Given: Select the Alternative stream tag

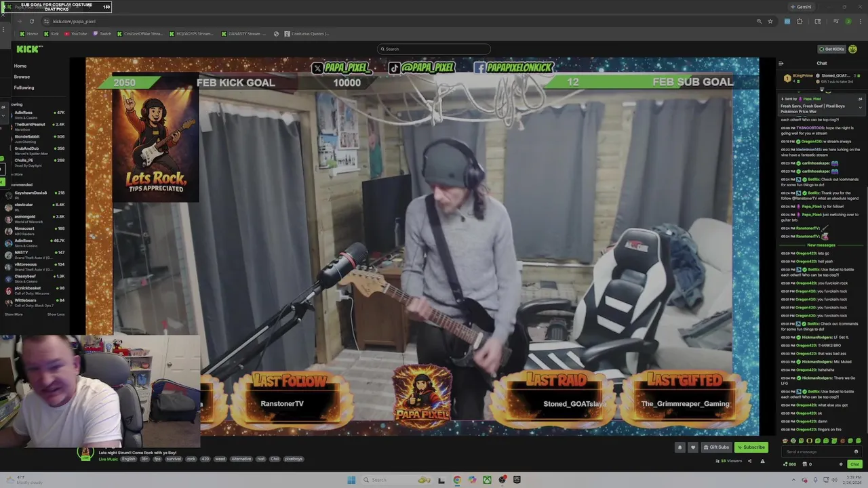Looking at the screenshot, I should (241, 459).
